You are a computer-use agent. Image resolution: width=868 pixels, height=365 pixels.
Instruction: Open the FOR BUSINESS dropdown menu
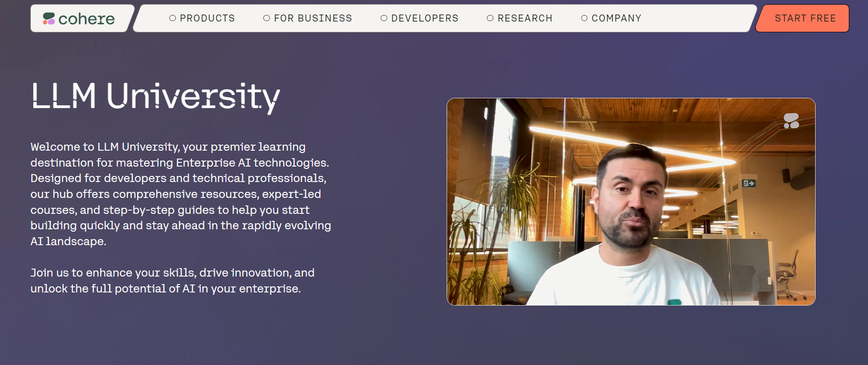313,18
